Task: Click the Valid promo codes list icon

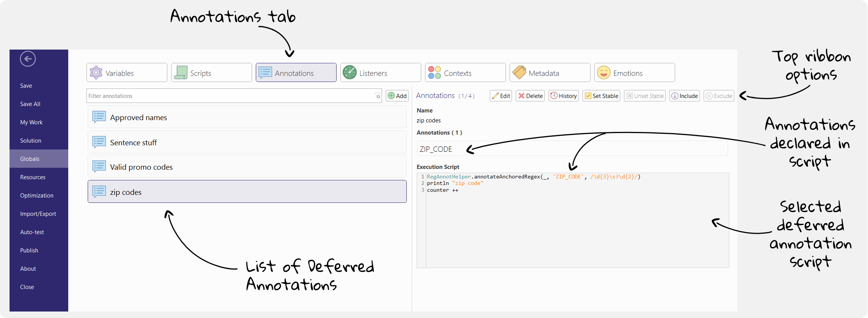Action: (x=99, y=167)
